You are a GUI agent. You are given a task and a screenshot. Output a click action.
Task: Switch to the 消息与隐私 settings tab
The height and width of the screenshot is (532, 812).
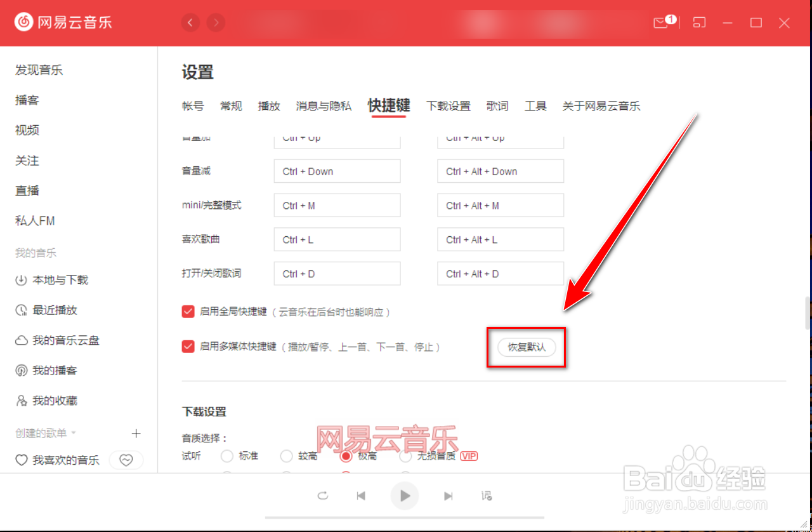324,106
